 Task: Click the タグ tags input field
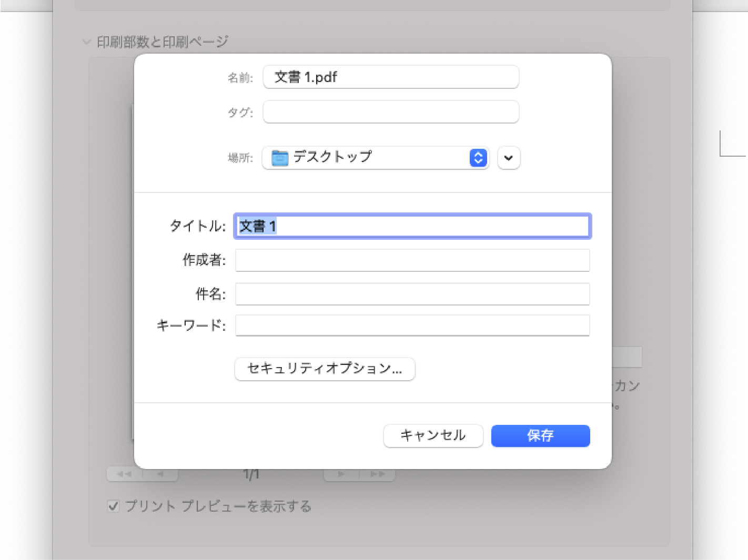click(x=391, y=111)
